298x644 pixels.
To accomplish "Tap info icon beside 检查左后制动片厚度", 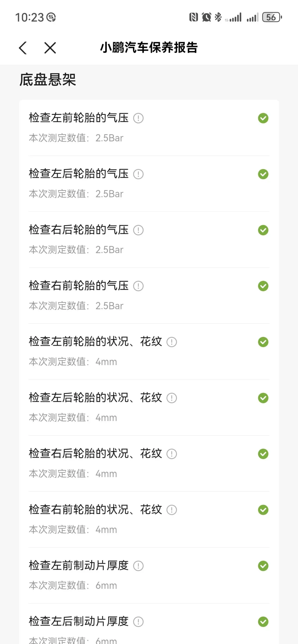I will coord(138,622).
